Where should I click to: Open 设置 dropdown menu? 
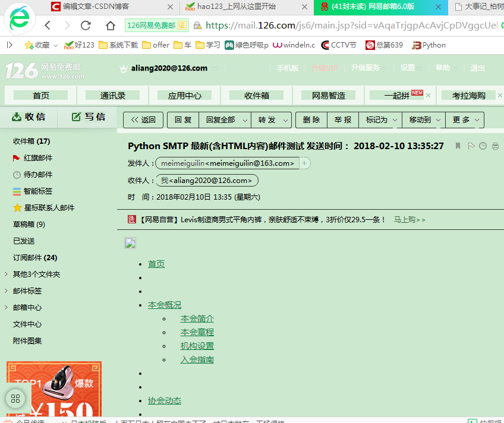point(411,68)
